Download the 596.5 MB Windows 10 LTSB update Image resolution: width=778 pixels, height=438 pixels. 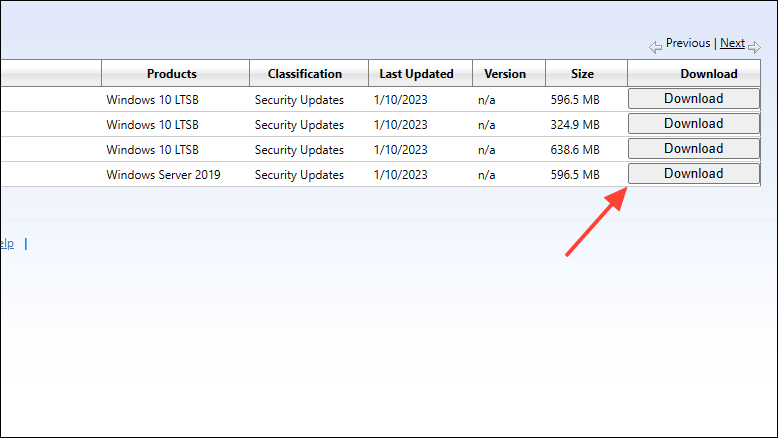click(x=694, y=99)
